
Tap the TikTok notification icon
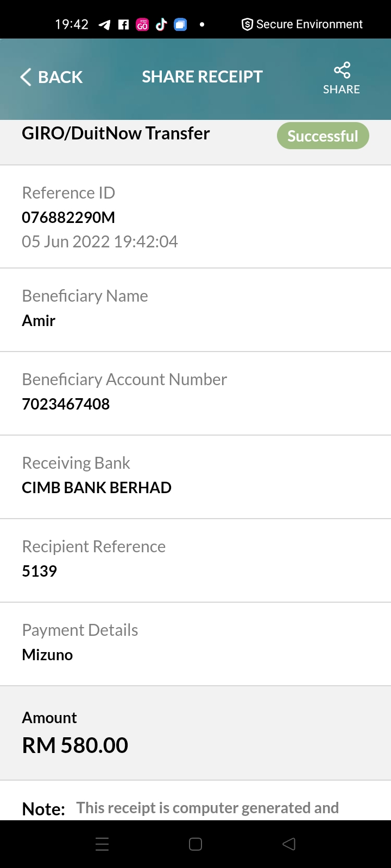[x=161, y=24]
